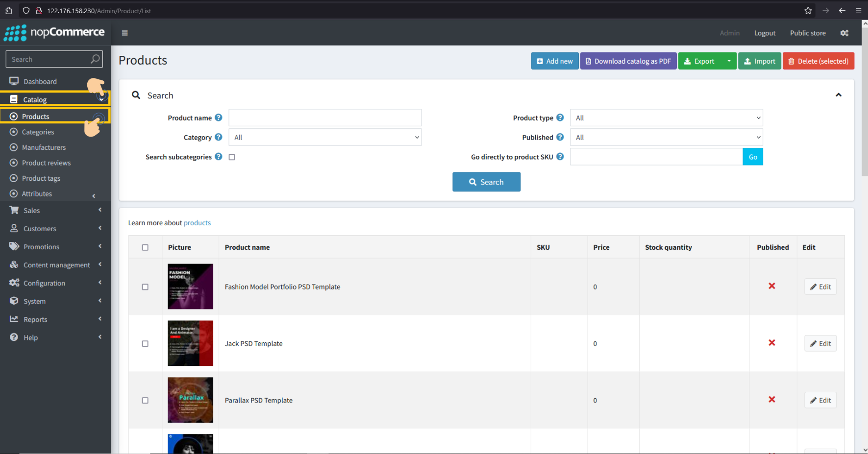The image size is (868, 454).
Task: Click Product name help question icon
Action: pos(219,118)
